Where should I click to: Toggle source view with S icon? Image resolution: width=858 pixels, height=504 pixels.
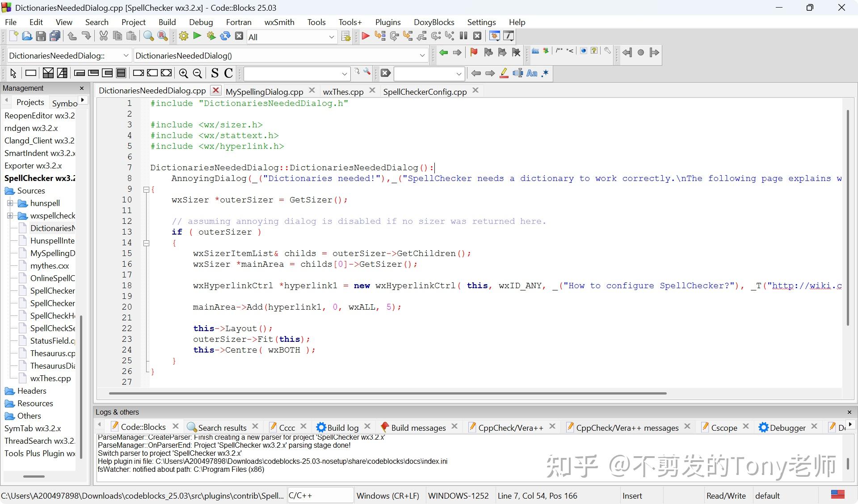pos(214,73)
